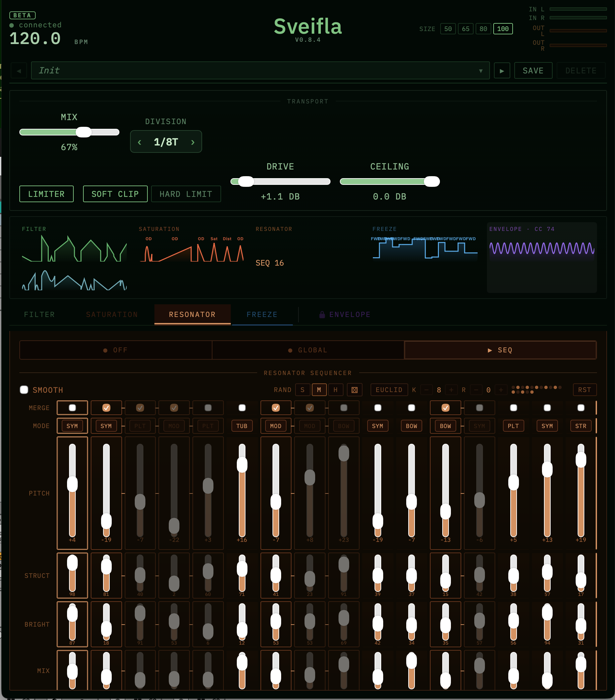Click the transport MIX slider handle
The width and height of the screenshot is (615, 700).
tap(83, 132)
